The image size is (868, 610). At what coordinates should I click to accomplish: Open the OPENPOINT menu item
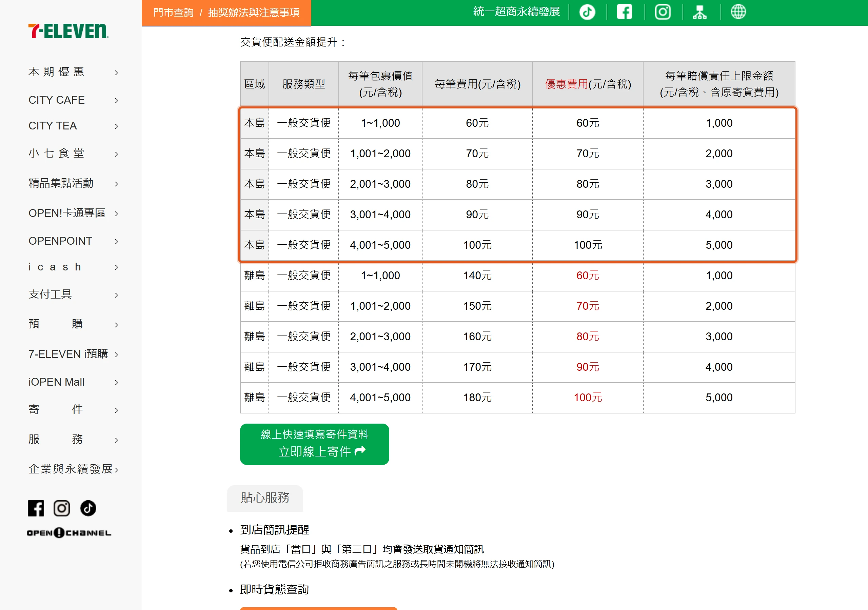click(x=74, y=241)
